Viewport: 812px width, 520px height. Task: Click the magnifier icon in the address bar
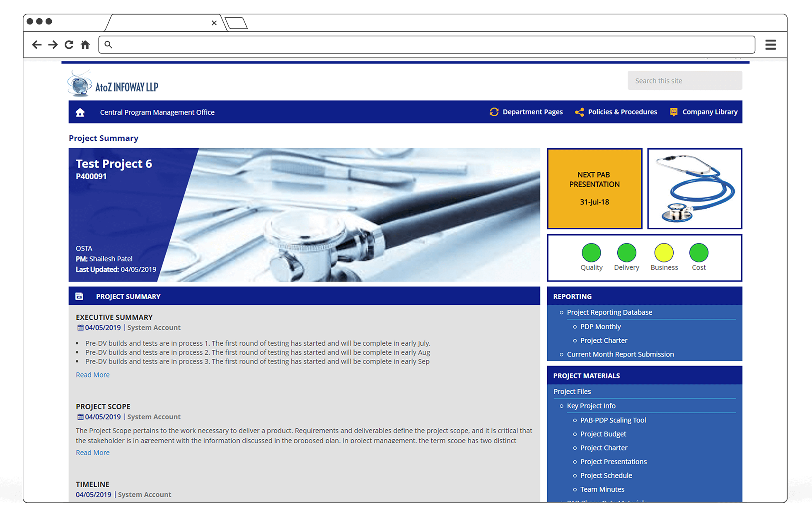[x=108, y=44]
